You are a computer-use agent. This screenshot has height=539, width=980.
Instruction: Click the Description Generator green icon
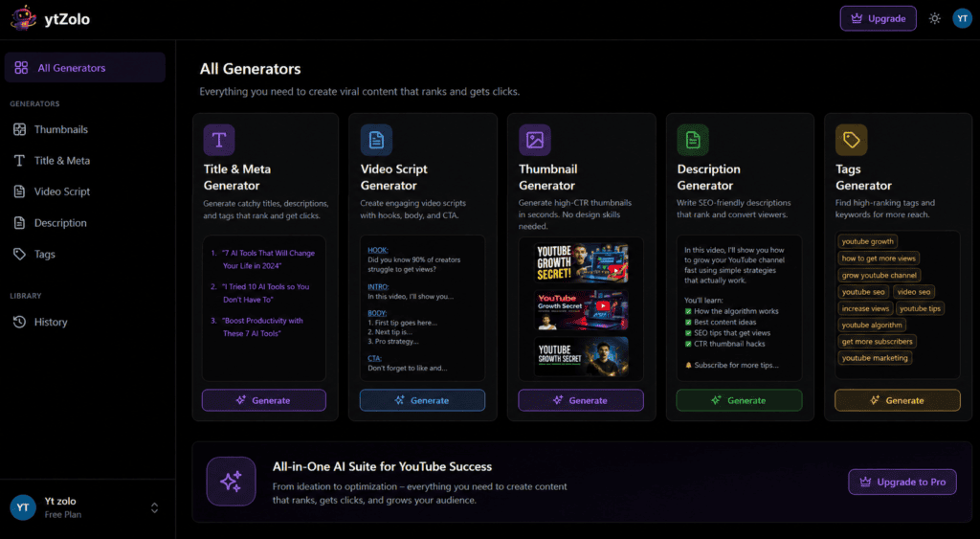coord(693,140)
